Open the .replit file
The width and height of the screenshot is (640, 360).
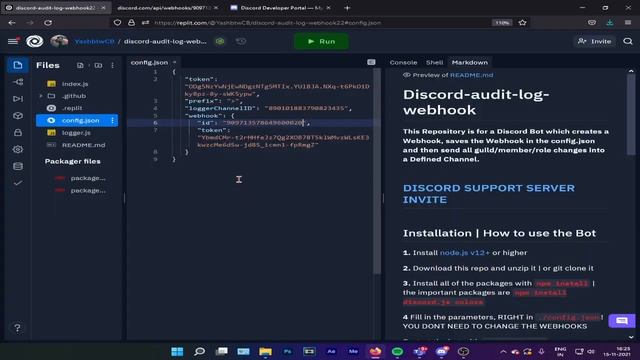click(72, 108)
